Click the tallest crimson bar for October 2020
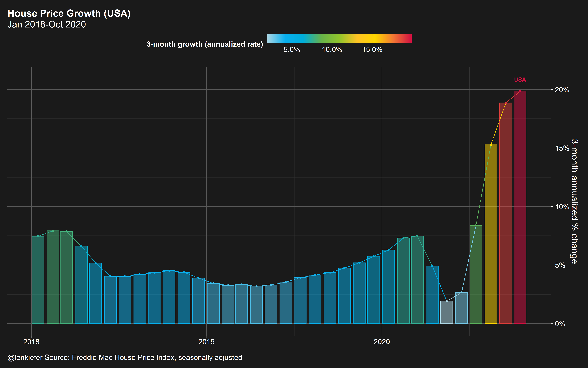Screen dimensions: 588x368 (x=520, y=207)
